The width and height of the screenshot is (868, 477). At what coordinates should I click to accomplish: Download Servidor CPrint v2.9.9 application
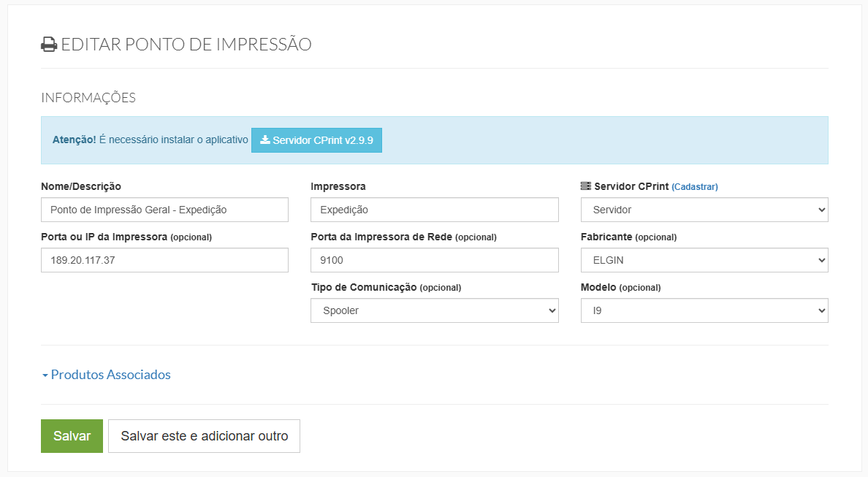pos(316,140)
